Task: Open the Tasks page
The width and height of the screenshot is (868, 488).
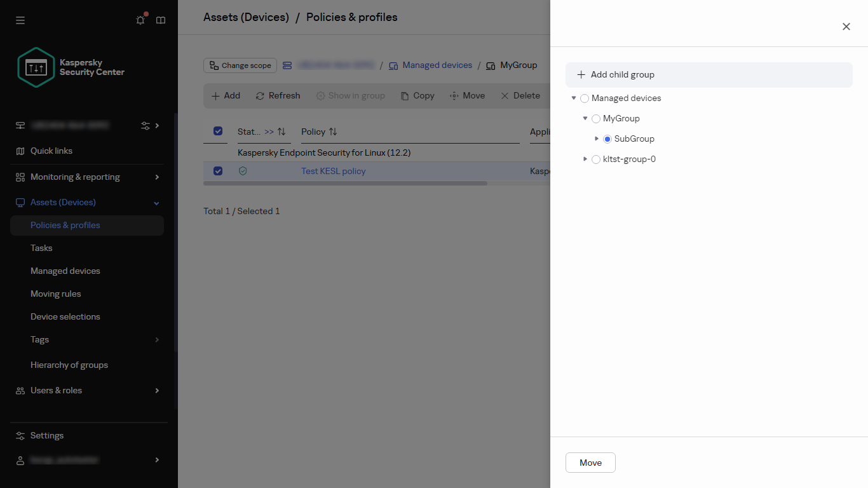Action: coord(41,248)
